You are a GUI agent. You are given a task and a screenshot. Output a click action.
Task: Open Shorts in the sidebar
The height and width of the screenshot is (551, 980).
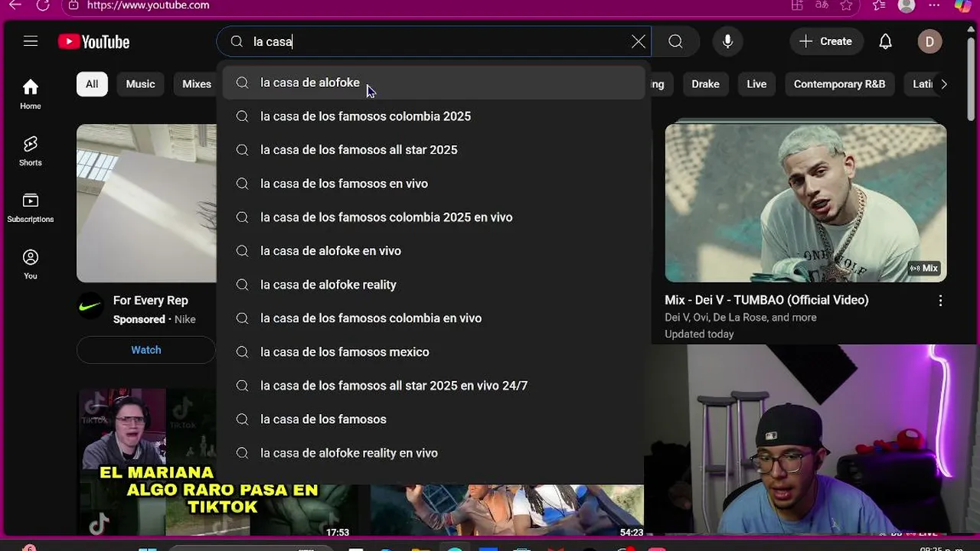click(31, 151)
